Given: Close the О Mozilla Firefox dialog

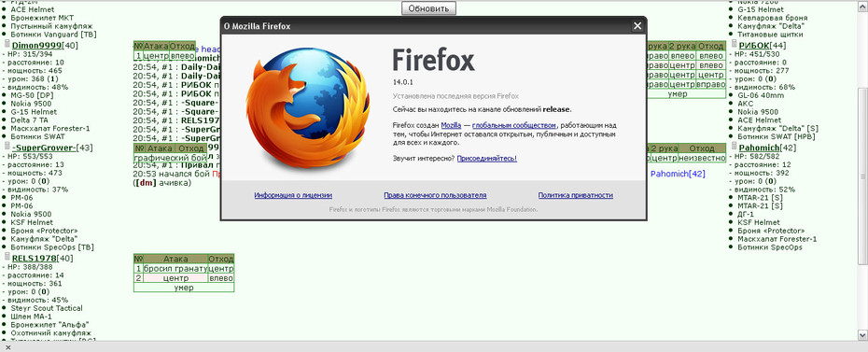Looking at the screenshot, I should (x=637, y=26).
